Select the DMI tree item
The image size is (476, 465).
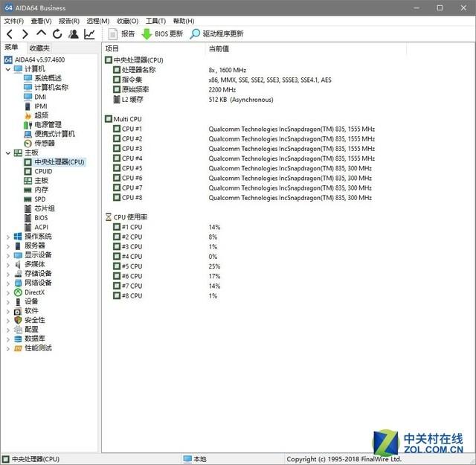(x=35, y=97)
